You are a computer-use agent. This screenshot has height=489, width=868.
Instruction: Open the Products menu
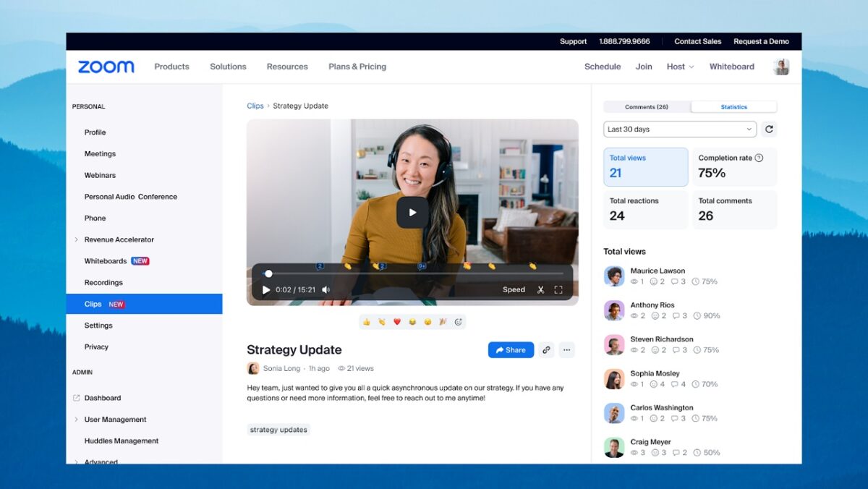tap(171, 66)
